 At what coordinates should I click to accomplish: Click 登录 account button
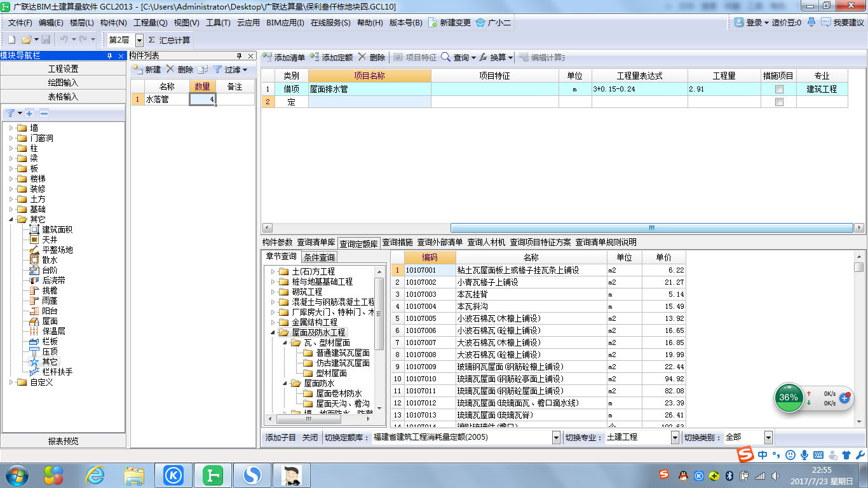pyautogui.click(x=751, y=22)
